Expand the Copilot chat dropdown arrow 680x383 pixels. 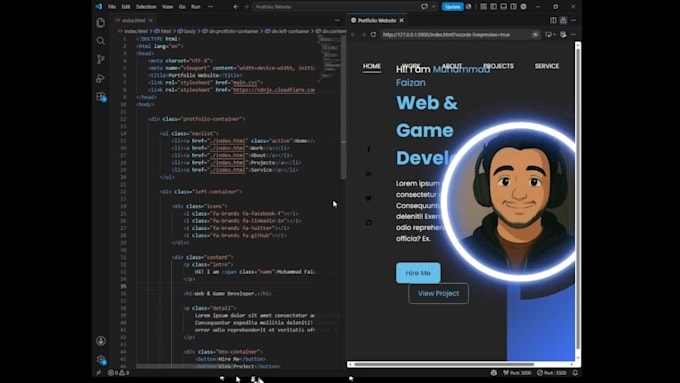coord(433,7)
